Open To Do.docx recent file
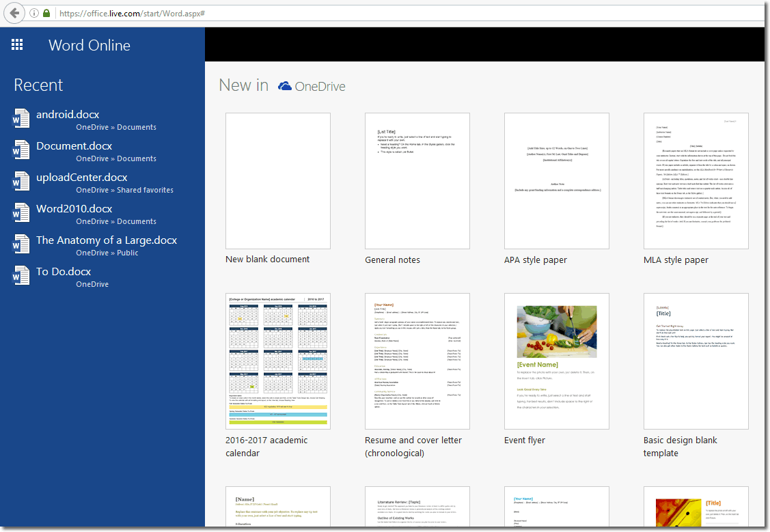The width and height of the screenshot is (770, 532). tap(64, 271)
